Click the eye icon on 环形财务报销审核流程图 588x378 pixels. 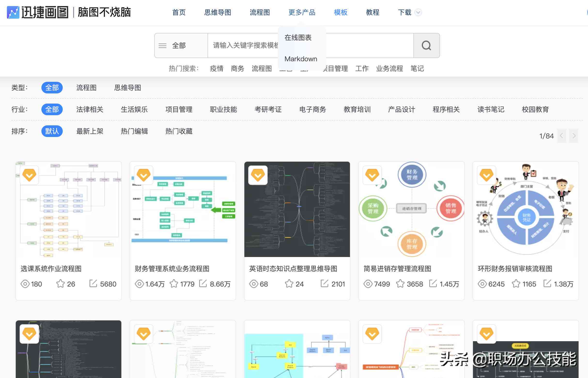point(482,284)
